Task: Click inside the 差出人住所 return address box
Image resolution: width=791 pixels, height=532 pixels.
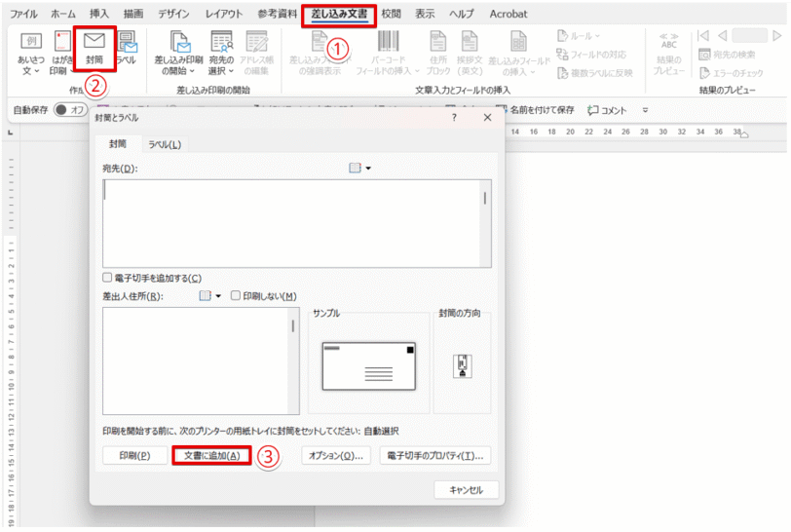Action: click(195, 361)
